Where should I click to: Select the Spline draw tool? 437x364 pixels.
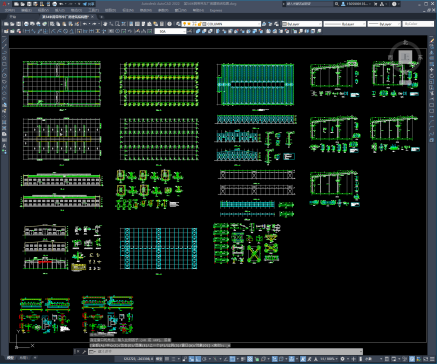click(4, 87)
